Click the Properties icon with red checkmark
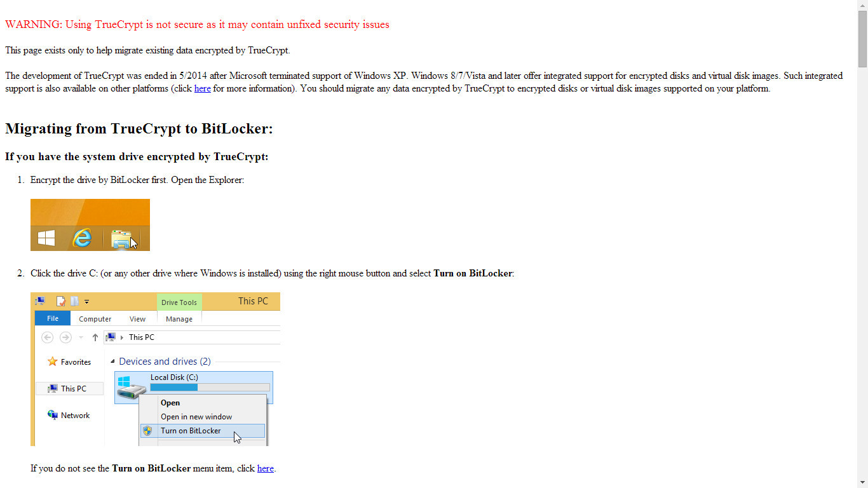This screenshot has width=868, height=488. tap(61, 301)
